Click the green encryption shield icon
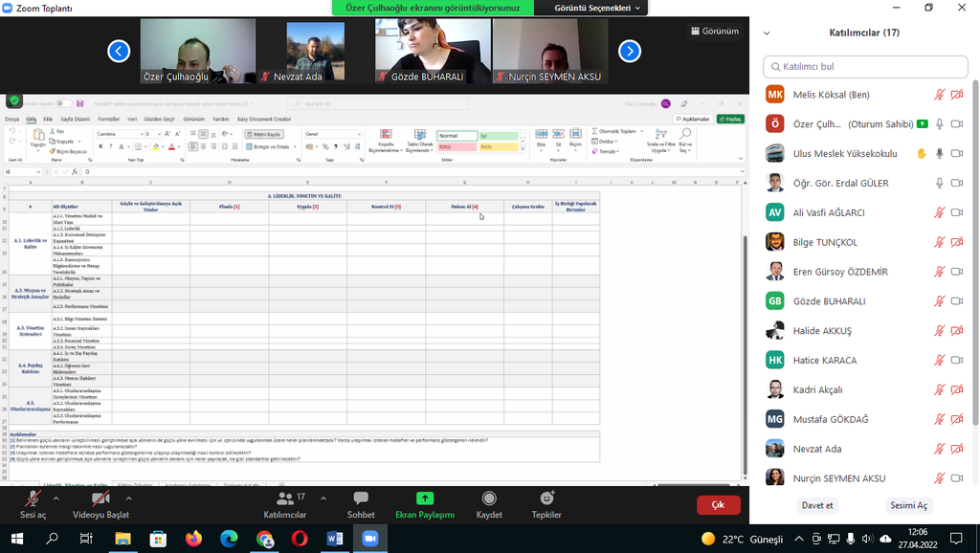 13,100
